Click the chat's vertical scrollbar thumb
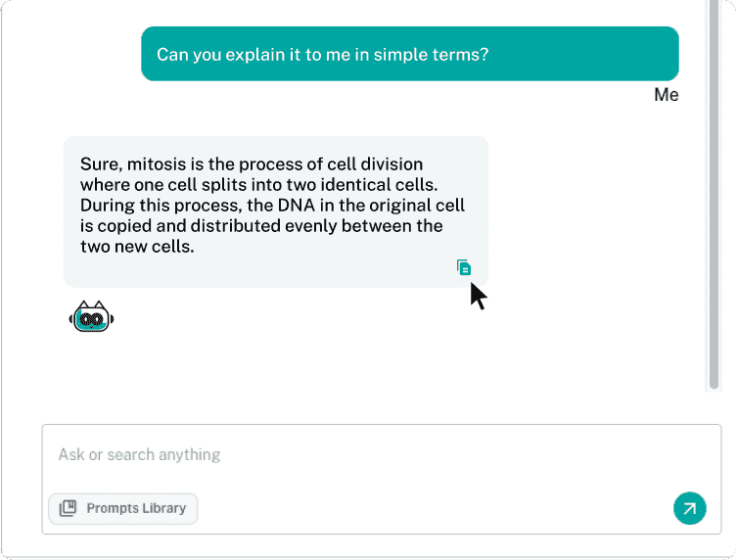 [x=714, y=196]
